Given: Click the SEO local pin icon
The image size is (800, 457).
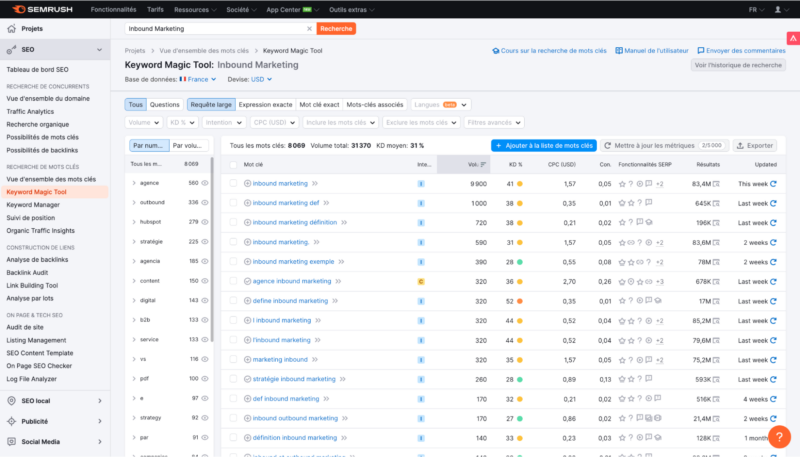Looking at the screenshot, I should (x=11, y=401).
